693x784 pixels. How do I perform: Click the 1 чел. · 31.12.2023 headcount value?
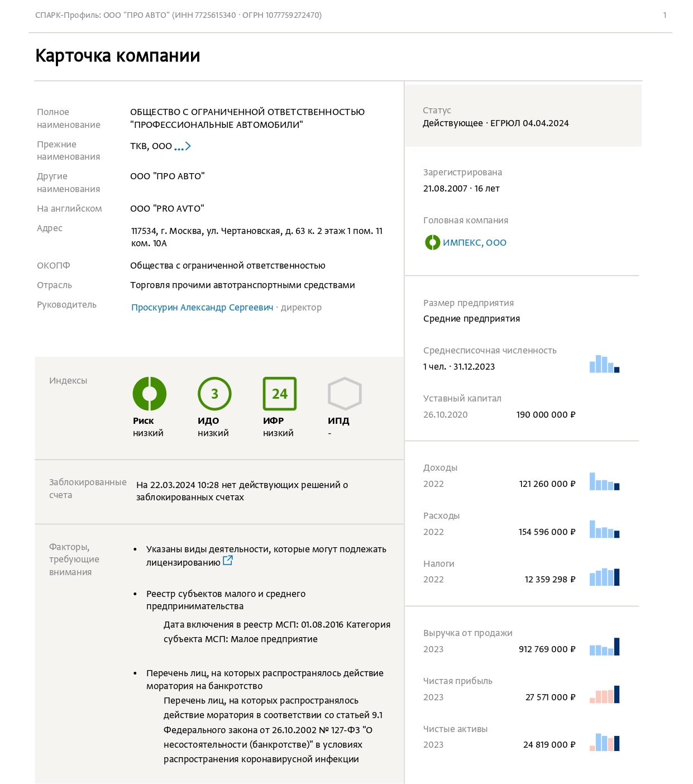(x=459, y=366)
